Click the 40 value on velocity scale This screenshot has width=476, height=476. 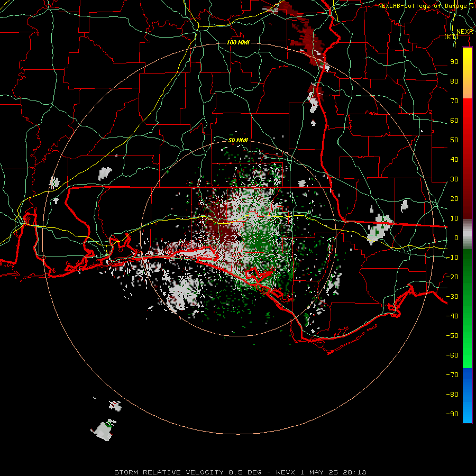tap(454, 160)
